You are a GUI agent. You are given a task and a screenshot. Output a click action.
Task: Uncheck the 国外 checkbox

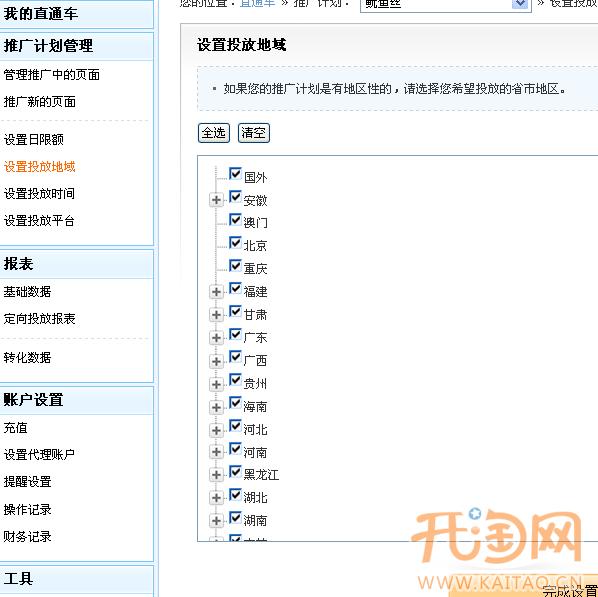click(235, 174)
